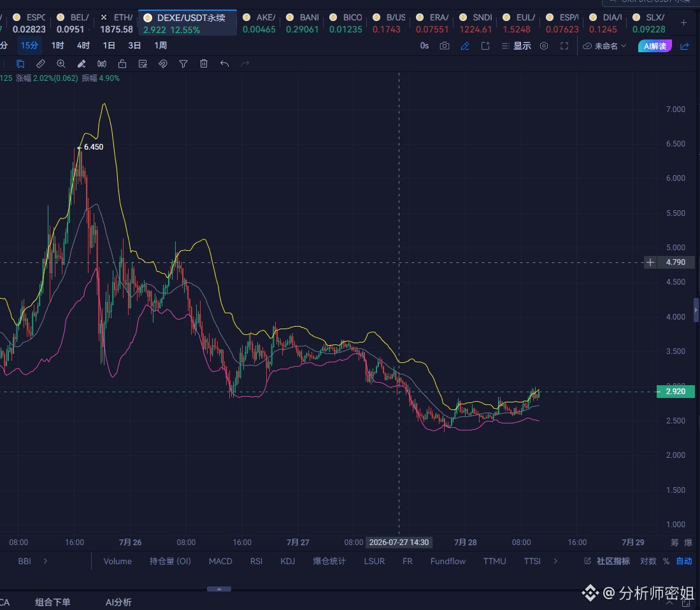This screenshot has width=700, height=610.
Task: Toggle the 爆仓统计 indicator
Action: point(329,561)
